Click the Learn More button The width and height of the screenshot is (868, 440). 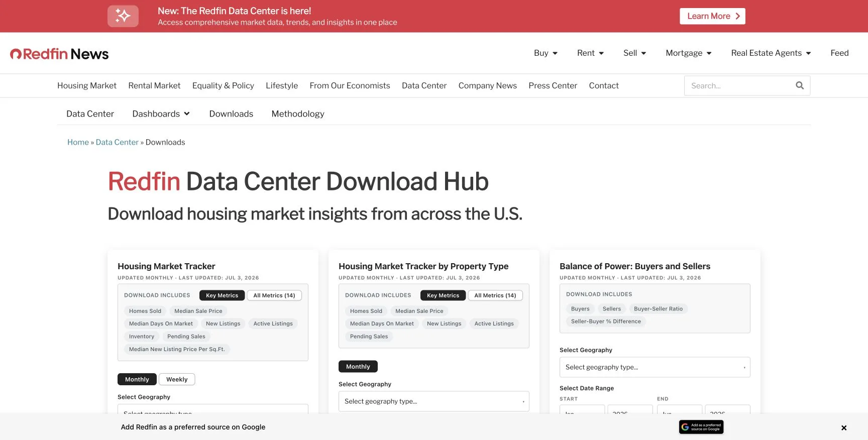pyautogui.click(x=712, y=16)
